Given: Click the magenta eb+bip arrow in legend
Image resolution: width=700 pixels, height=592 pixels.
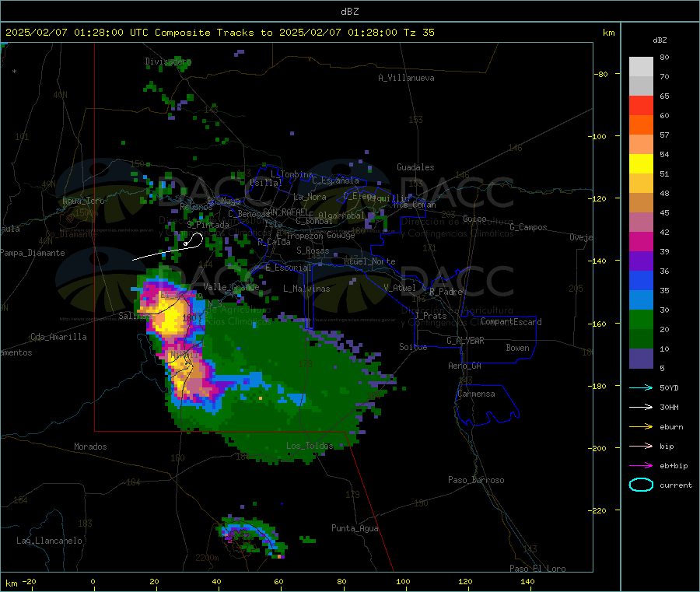Looking at the screenshot, I should click(x=641, y=466).
